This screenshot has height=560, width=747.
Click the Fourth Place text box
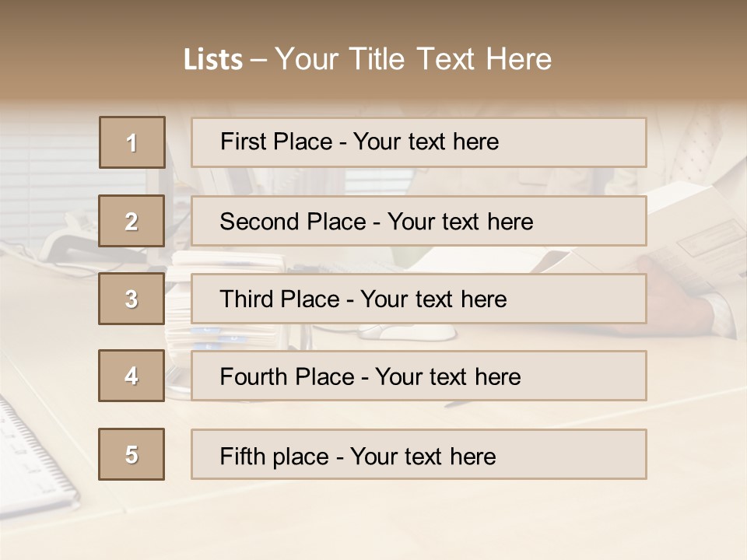coord(419,376)
